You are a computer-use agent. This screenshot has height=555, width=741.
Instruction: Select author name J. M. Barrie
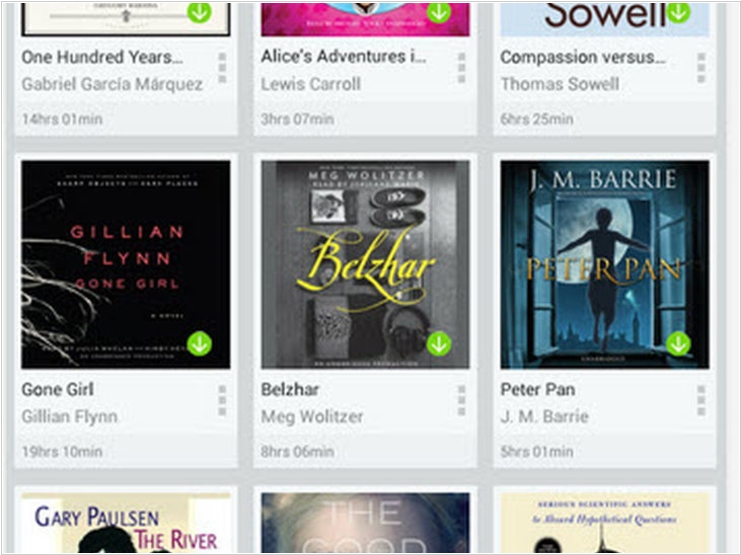544,416
